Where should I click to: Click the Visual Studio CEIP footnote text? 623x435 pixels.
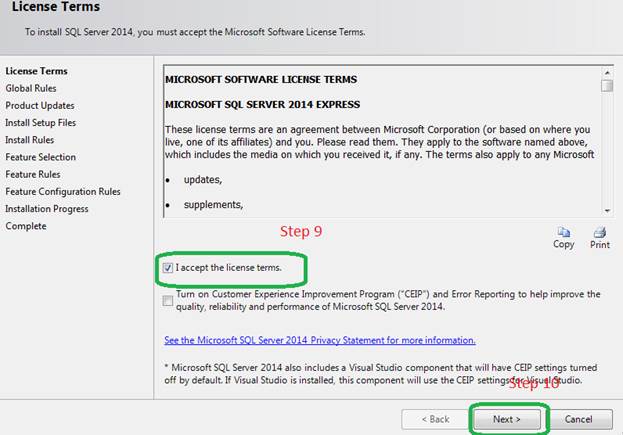pos(381,374)
